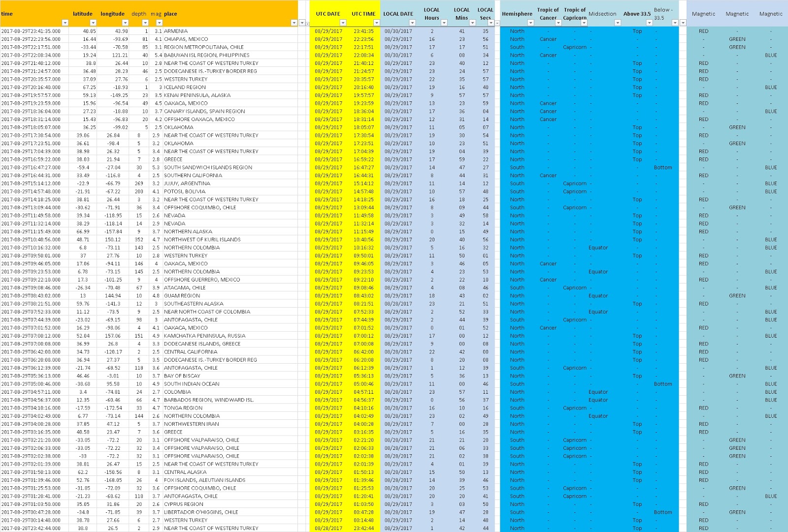The width and height of the screenshot is (788, 532).
Task: Click the latitude value -59.4
Action: (x=83, y=167)
